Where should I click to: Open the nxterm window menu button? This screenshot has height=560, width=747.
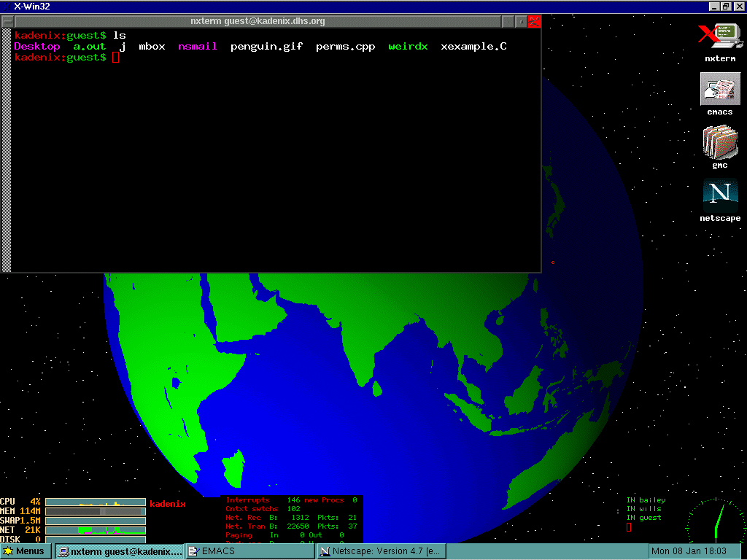pyautogui.click(x=8, y=21)
